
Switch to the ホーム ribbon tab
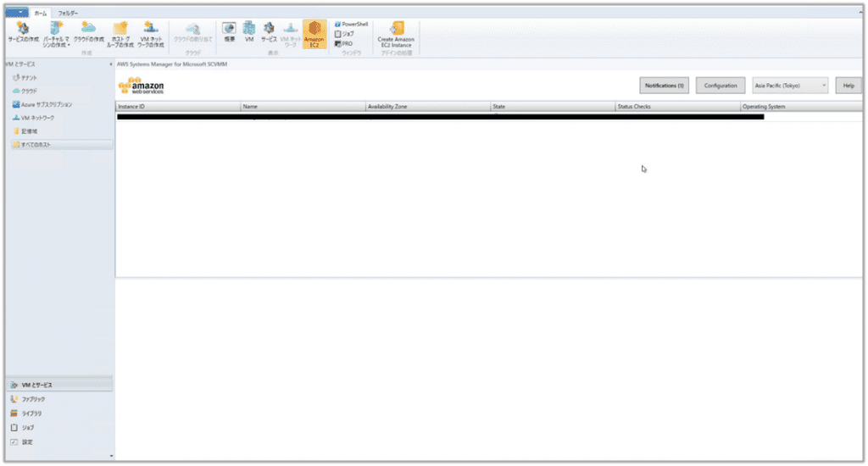pyautogui.click(x=41, y=13)
